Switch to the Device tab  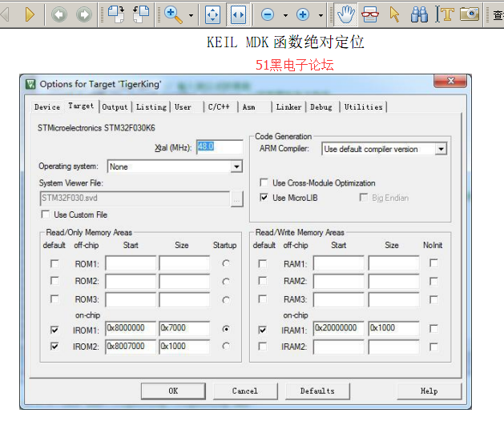(x=47, y=107)
